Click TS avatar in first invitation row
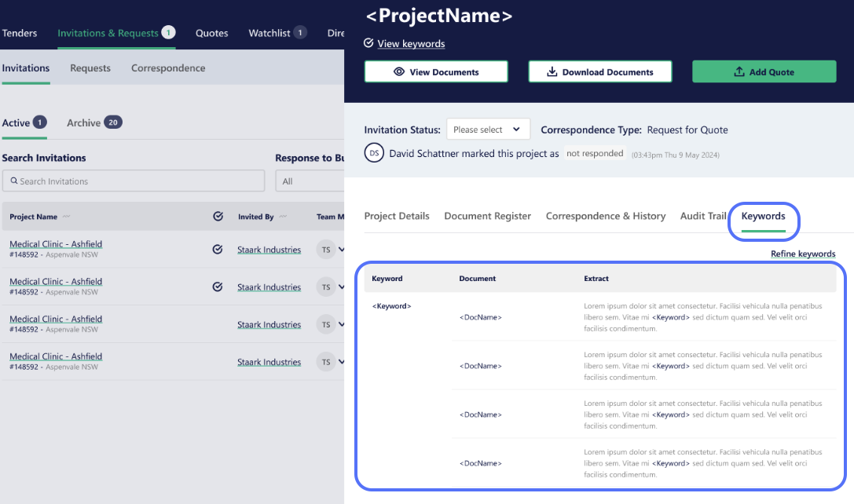 (x=326, y=250)
